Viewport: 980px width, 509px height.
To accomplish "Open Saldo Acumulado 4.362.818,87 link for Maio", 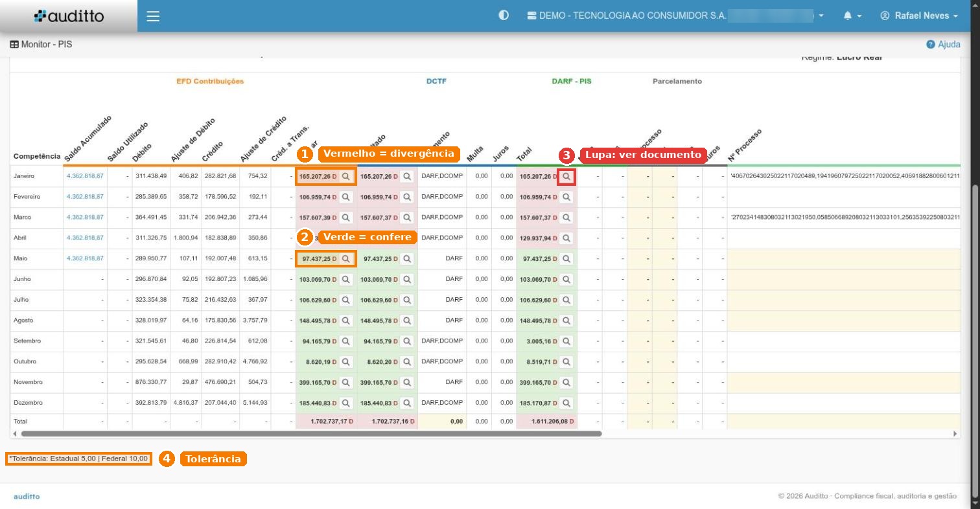I will (x=85, y=259).
